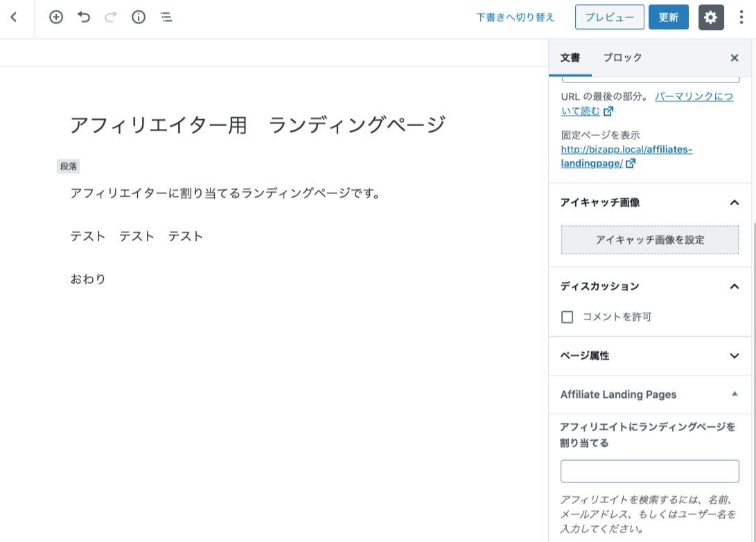Image resolution: width=756 pixels, height=542 pixels.
Task: Expand the ページ属性 panel
Action: click(649, 356)
